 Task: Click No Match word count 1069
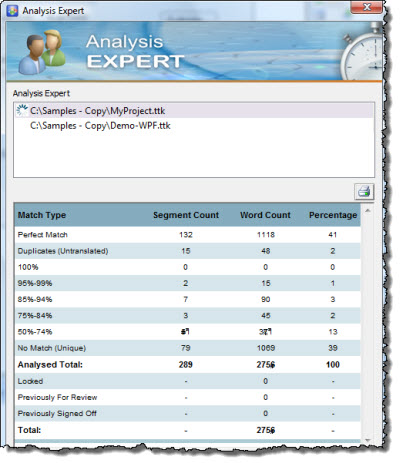[x=266, y=348]
